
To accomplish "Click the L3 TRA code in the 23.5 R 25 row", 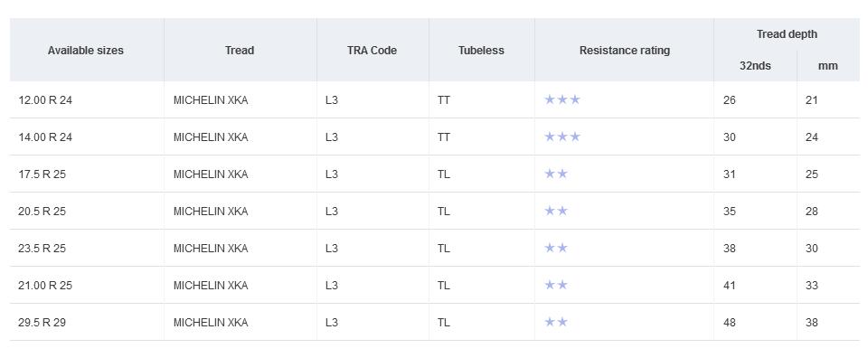I will pyautogui.click(x=332, y=249).
